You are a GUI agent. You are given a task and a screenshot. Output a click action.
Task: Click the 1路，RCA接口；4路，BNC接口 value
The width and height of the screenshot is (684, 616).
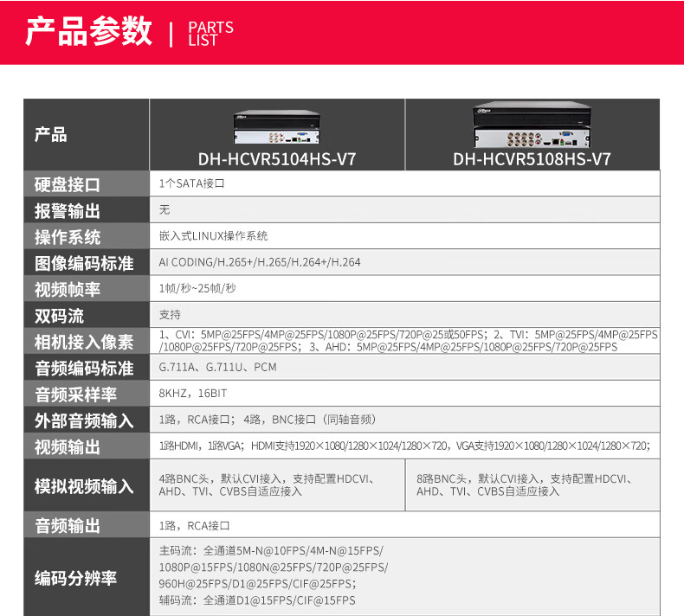pyautogui.click(x=268, y=420)
